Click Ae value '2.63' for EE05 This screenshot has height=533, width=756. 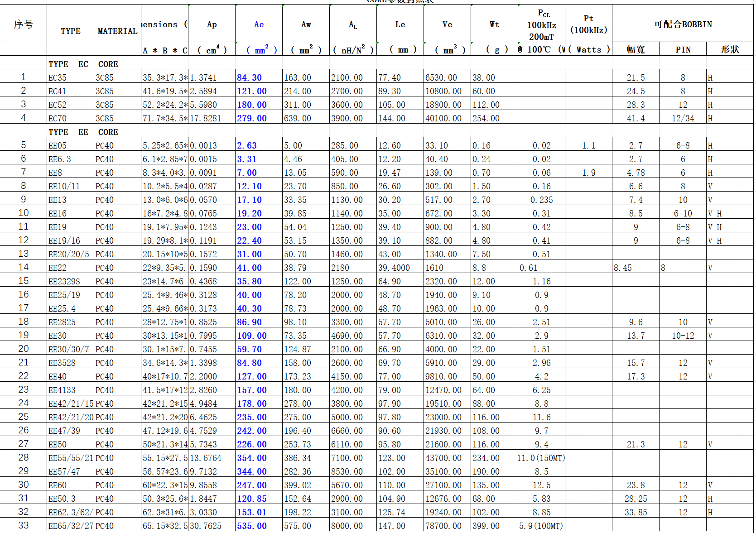259,145
